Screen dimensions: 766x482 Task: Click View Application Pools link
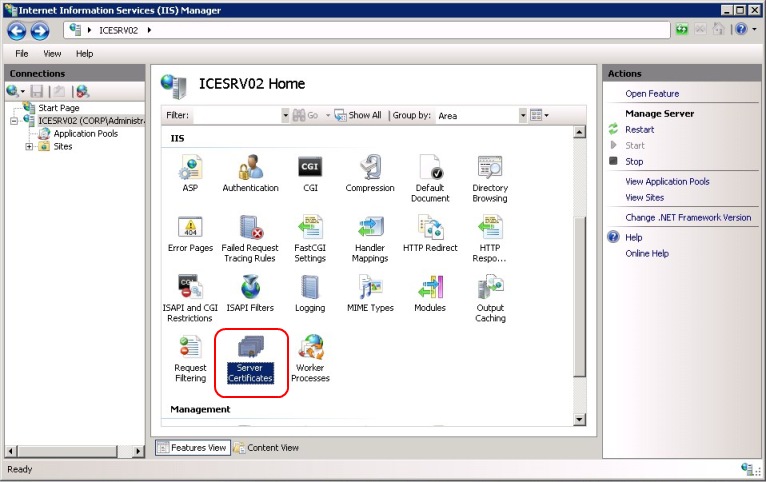pos(667,182)
